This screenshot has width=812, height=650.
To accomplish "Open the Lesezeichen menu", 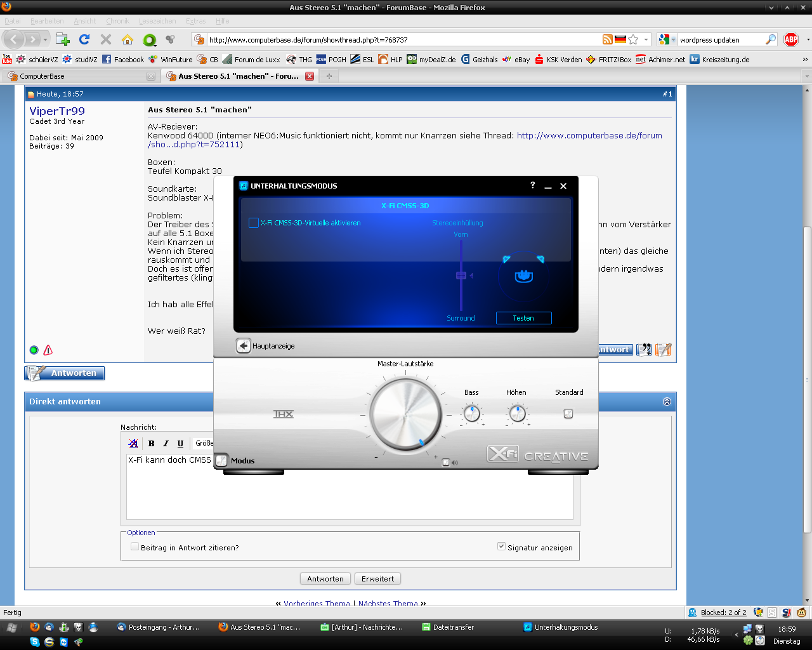I will point(157,21).
